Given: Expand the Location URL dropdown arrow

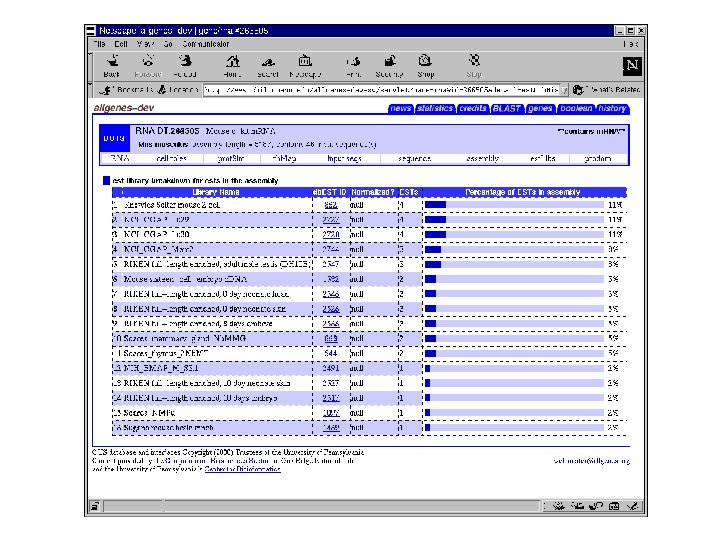Looking at the screenshot, I should point(564,90).
